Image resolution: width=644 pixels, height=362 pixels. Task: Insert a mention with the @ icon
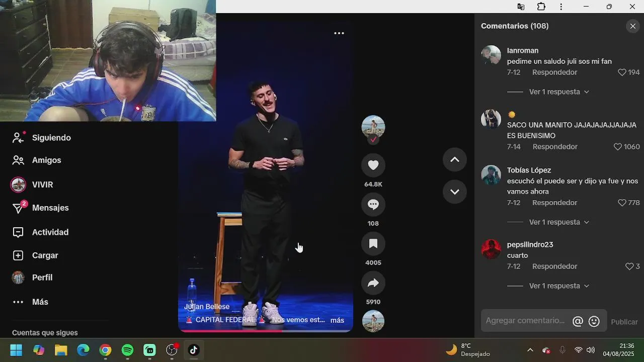pos(578,321)
